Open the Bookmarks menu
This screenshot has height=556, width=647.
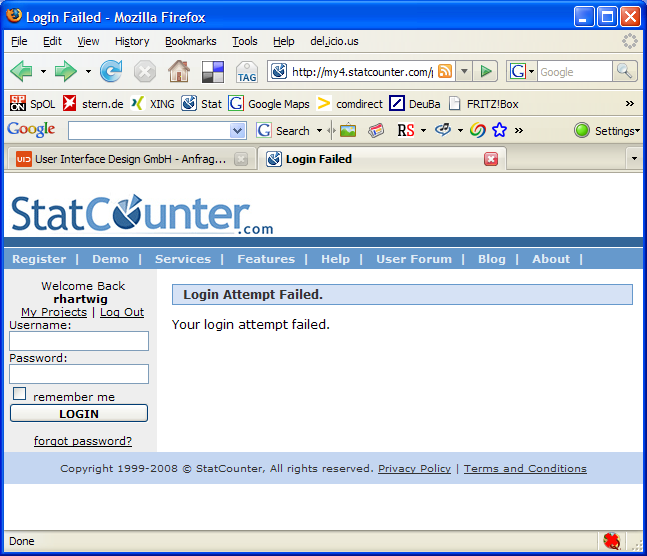(x=191, y=41)
